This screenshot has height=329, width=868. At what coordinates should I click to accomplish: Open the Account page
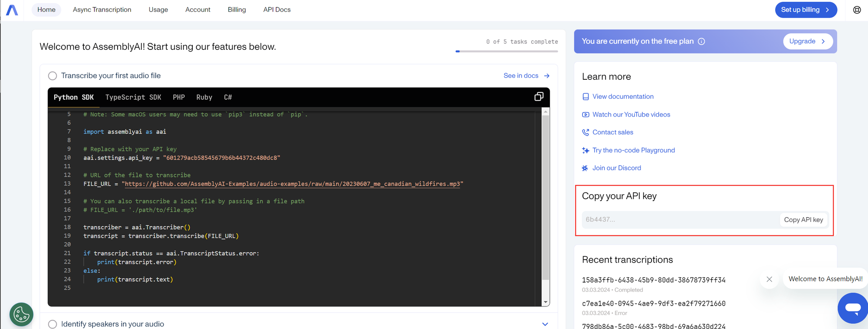point(198,10)
